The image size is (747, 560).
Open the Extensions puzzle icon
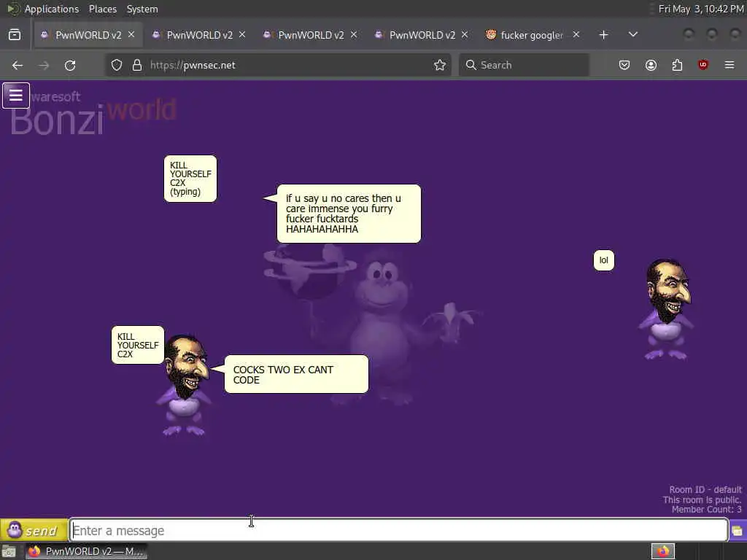click(x=677, y=65)
